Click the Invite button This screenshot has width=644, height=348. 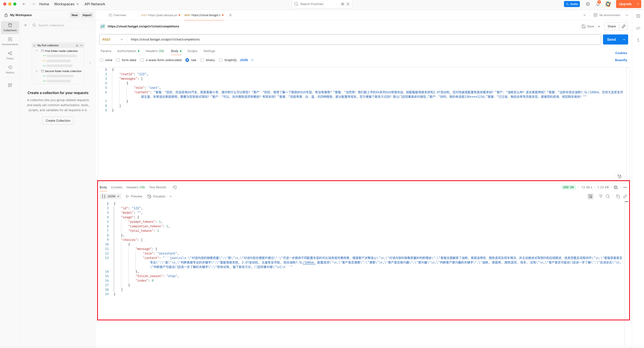(572, 4)
